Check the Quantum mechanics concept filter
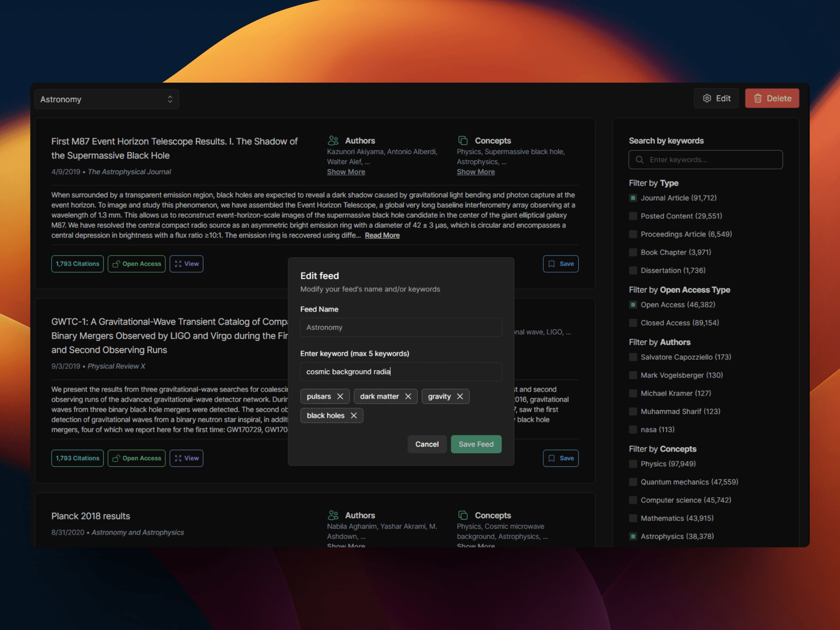840x630 pixels. pos(633,482)
